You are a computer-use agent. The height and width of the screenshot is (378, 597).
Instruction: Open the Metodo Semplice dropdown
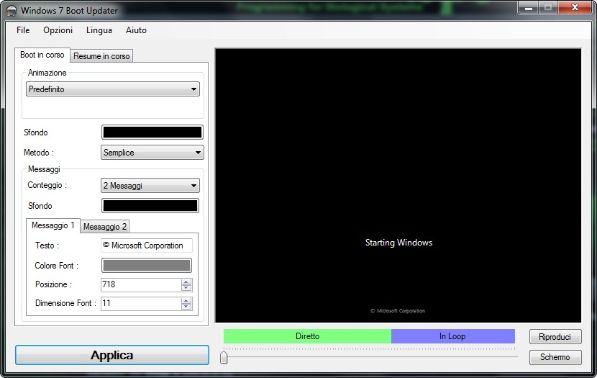(x=152, y=153)
